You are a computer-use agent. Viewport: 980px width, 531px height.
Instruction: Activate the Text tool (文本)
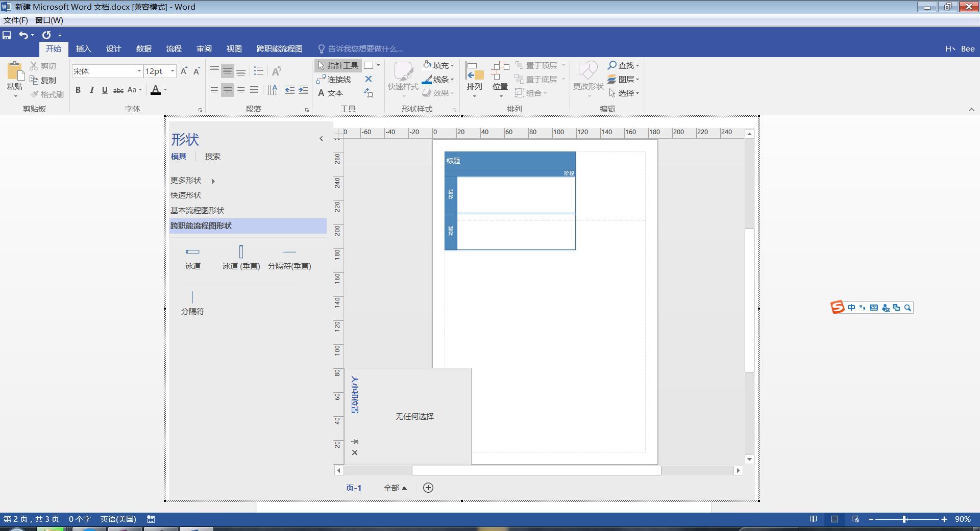(330, 93)
